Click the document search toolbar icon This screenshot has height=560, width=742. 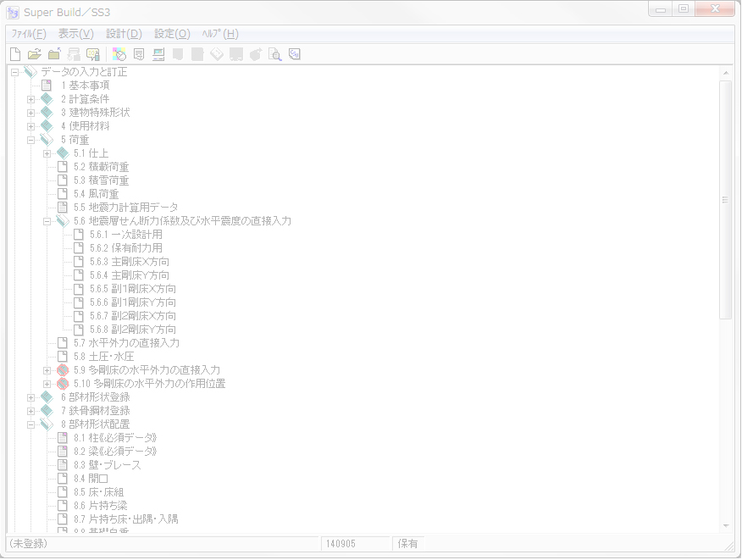[274, 53]
